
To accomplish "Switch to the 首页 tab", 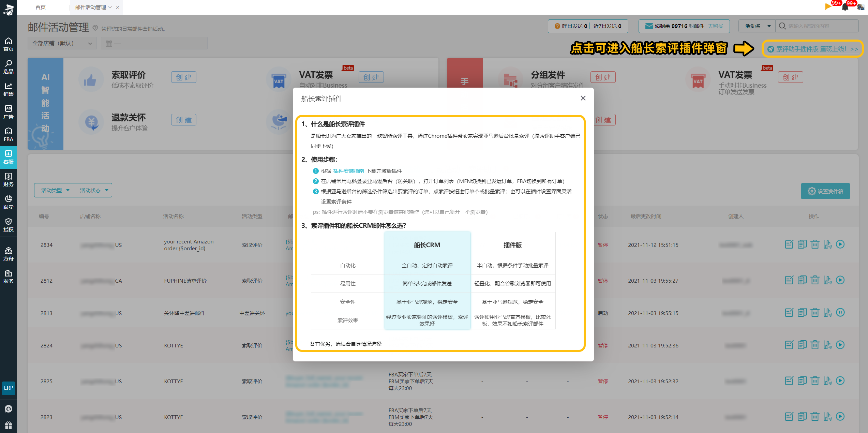I will point(41,7).
